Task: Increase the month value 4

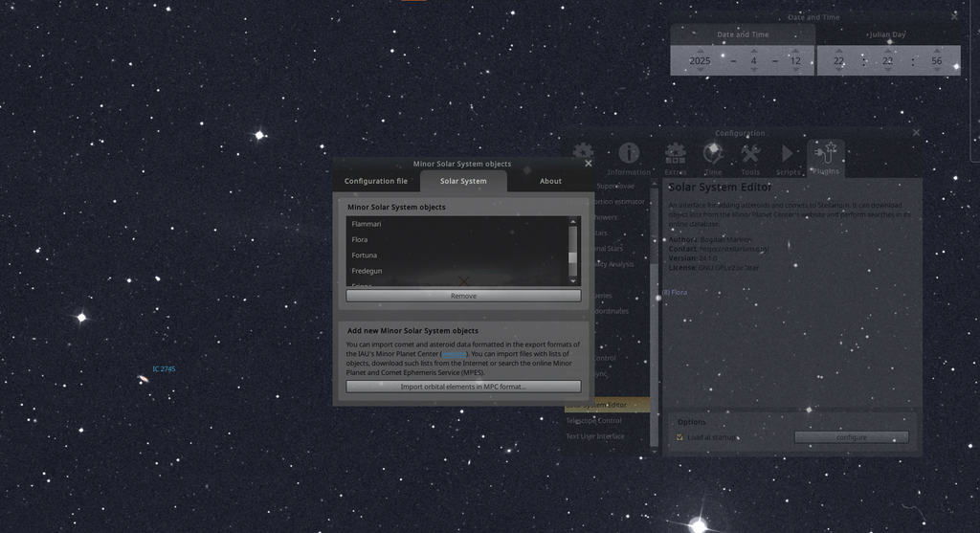Action: (754, 52)
